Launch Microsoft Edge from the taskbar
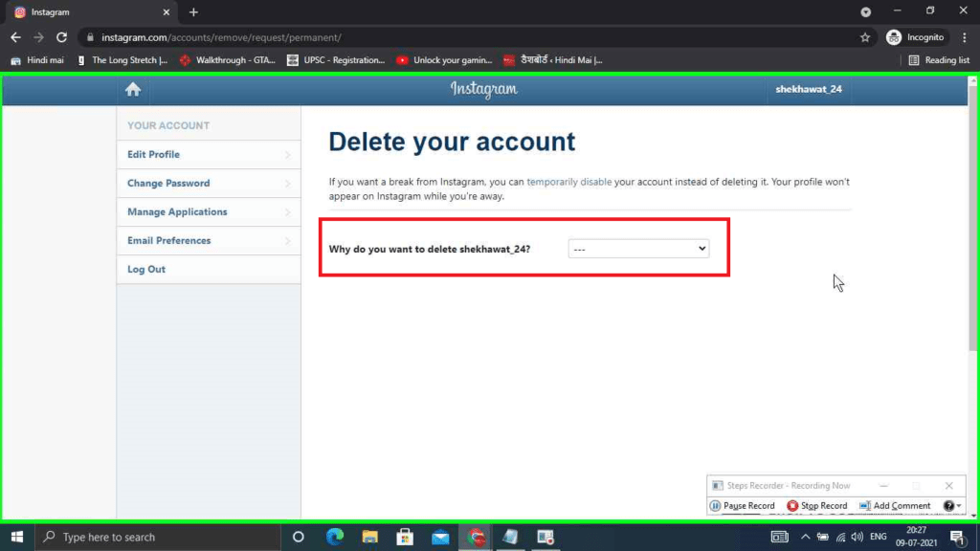This screenshot has width=980, height=551. 335,537
